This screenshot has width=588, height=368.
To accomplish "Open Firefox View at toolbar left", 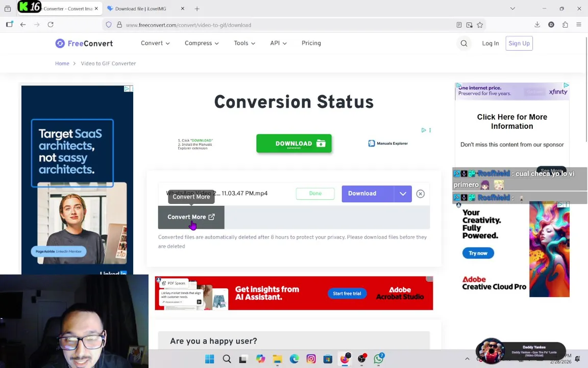I will (9, 25).
